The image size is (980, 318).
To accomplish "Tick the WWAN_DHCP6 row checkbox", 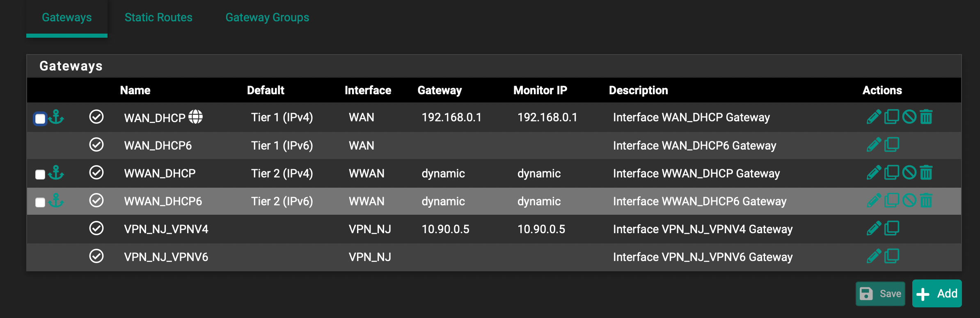I will point(40,202).
